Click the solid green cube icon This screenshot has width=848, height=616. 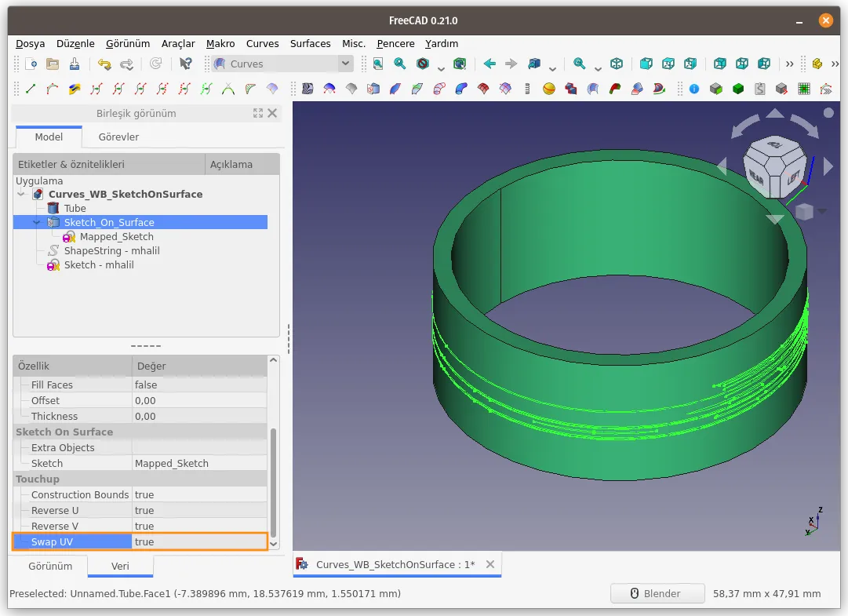737,89
